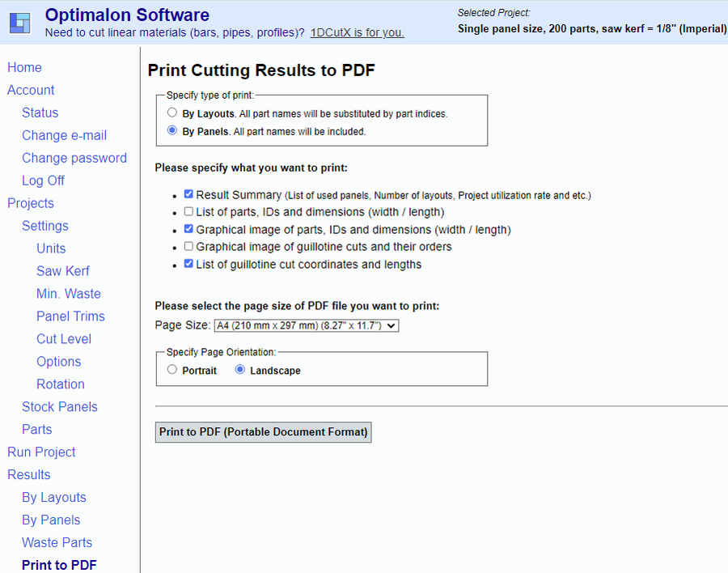Open Saw Kerf settings
This screenshot has height=573, width=728.
63,271
